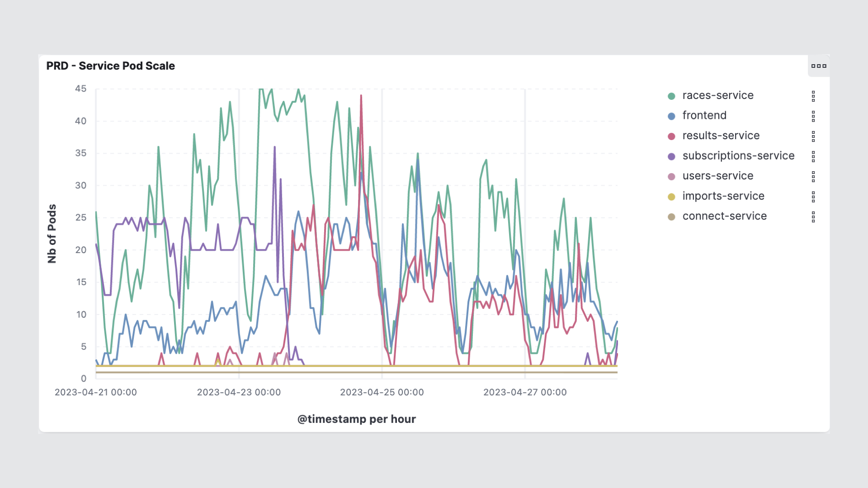Click the 2023-04-25 00:00 axis label

coord(382,392)
